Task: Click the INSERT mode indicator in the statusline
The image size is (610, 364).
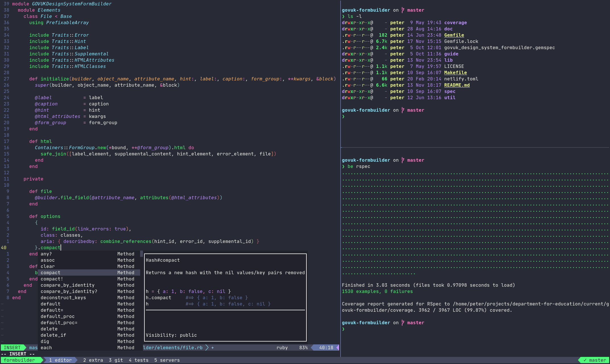Action: tap(12, 348)
